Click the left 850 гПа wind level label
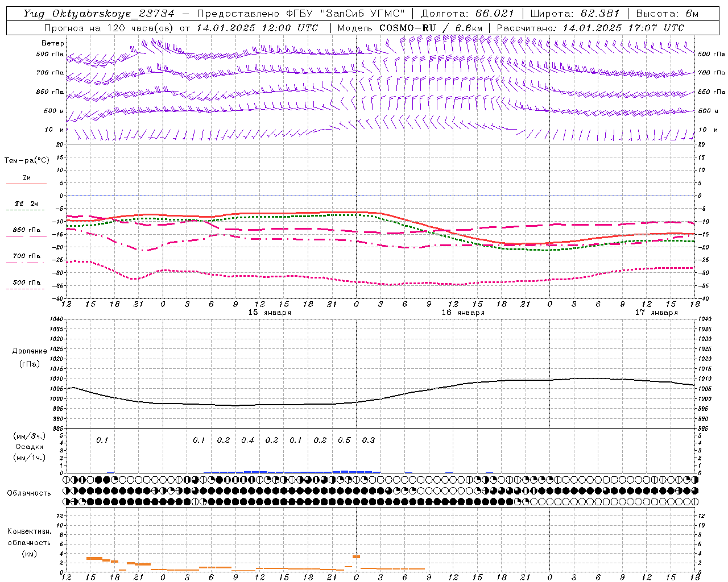This screenshot has height=582, width=728. click(x=50, y=92)
